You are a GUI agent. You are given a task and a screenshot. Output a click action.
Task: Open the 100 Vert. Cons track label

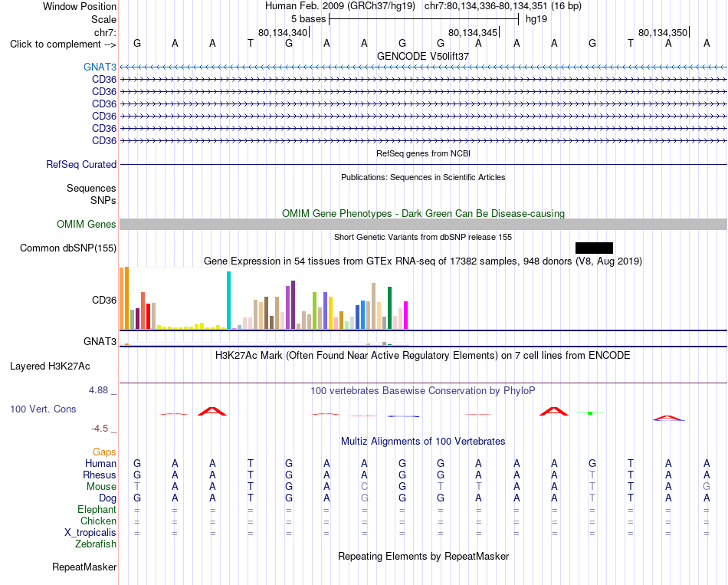pos(43,409)
